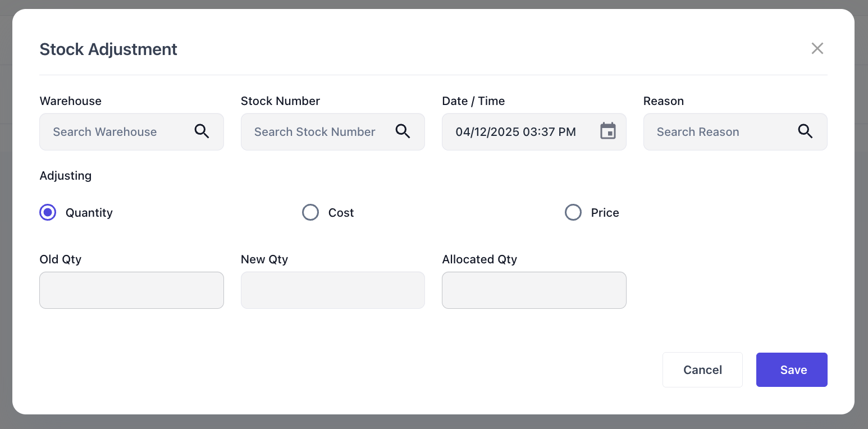The image size is (868, 429).
Task: Click the Reason field label
Action: click(664, 101)
